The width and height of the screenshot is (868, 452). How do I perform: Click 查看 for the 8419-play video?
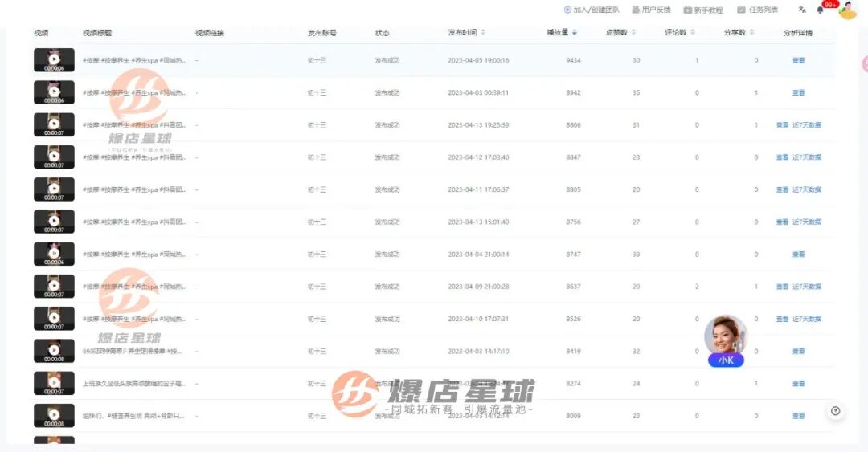[798, 351]
